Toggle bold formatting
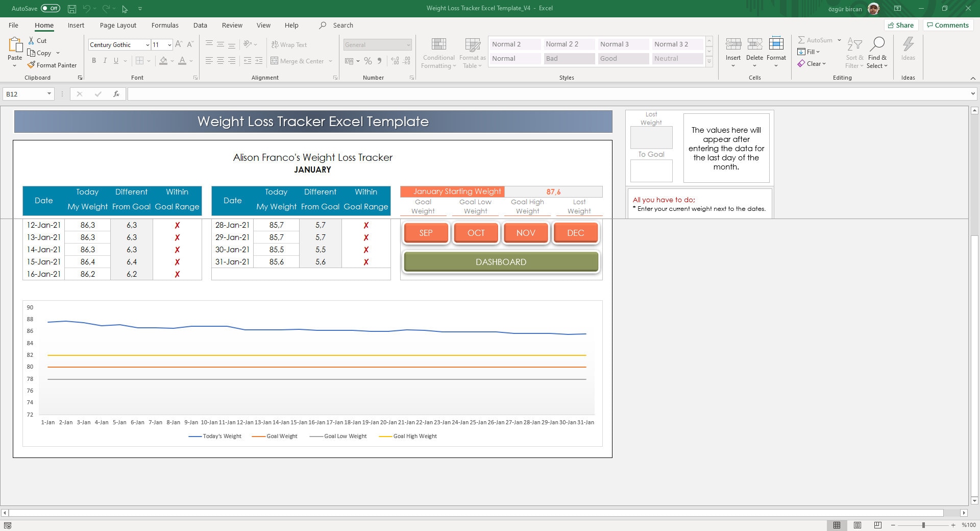Viewport: 980px width, 531px height. click(x=94, y=61)
